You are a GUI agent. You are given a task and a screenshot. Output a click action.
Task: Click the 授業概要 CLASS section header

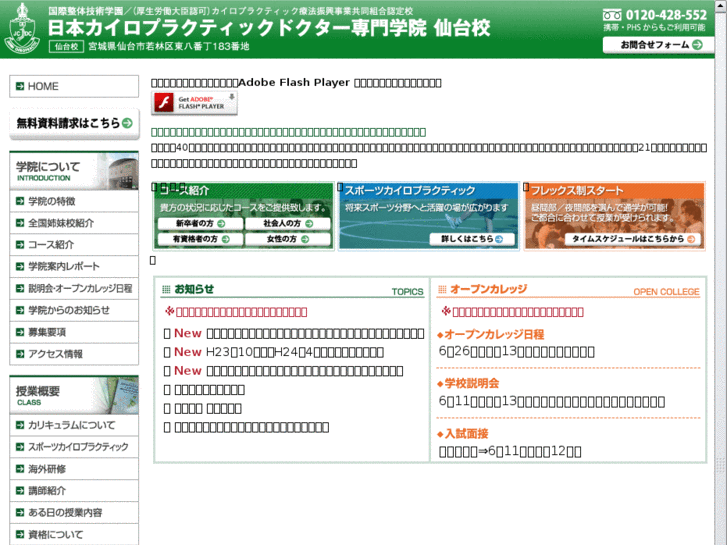click(74, 395)
